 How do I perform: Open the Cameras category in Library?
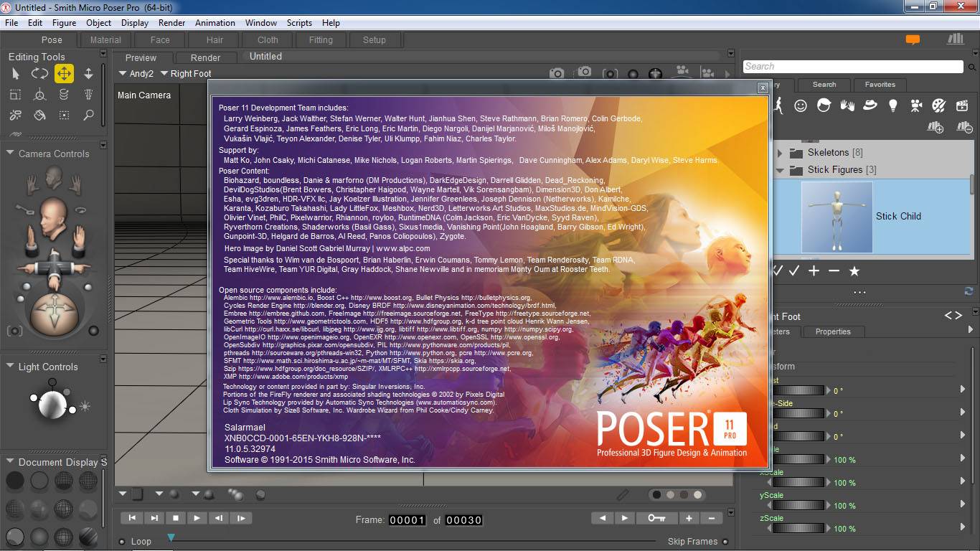pos(916,105)
